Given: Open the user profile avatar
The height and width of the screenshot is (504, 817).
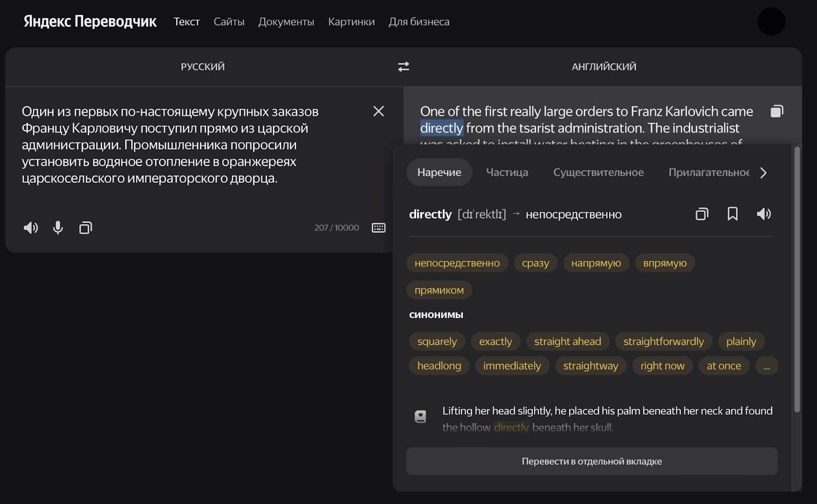Looking at the screenshot, I should [771, 22].
